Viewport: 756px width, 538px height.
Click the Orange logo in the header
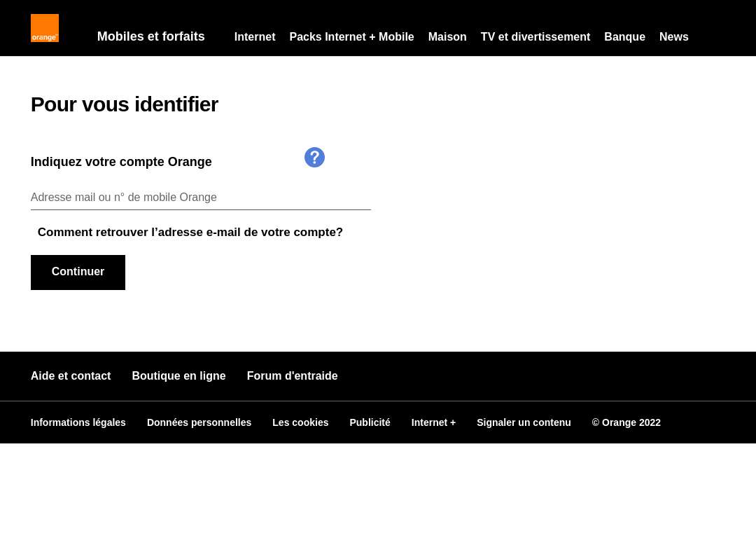tap(44, 28)
